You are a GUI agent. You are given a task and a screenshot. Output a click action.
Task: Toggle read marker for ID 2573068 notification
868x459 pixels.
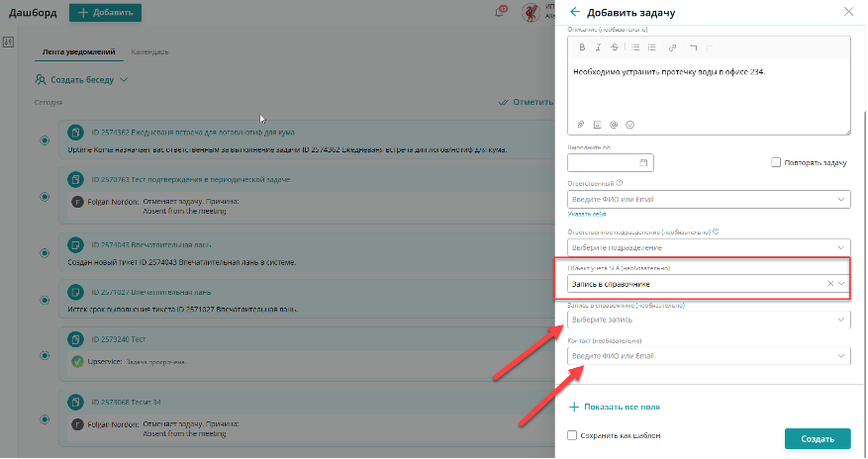[45, 419]
